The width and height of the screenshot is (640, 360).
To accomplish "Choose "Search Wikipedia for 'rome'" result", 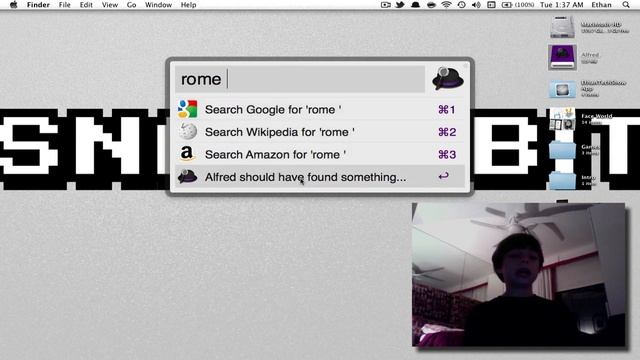I will point(320,132).
